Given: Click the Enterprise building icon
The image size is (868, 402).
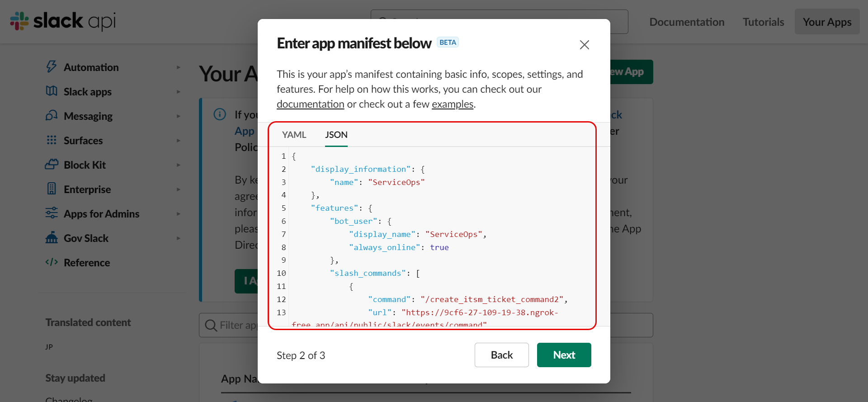Looking at the screenshot, I should pyautogui.click(x=52, y=189).
